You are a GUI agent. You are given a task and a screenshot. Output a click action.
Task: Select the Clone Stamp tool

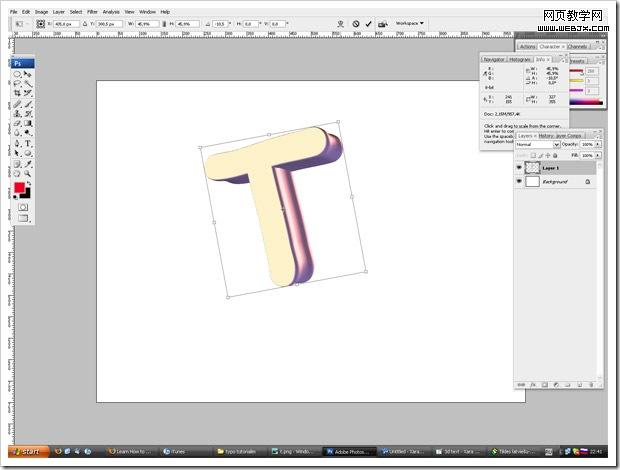click(x=17, y=114)
